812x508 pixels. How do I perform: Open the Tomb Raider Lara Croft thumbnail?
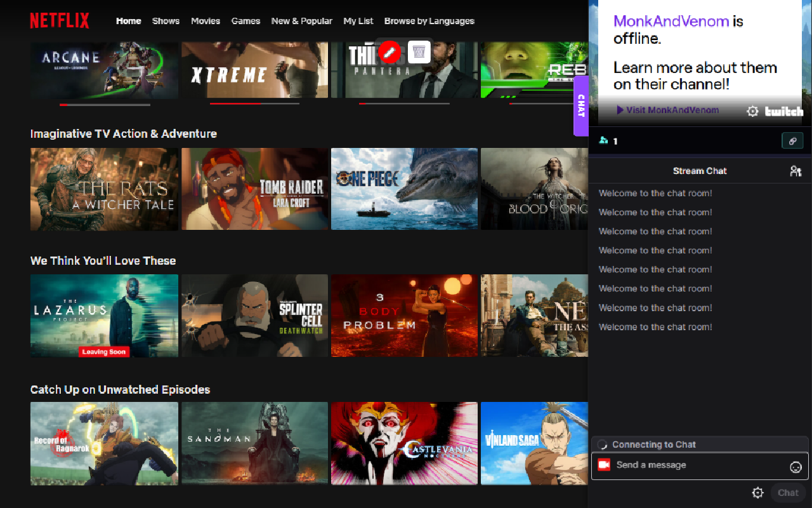pos(255,189)
